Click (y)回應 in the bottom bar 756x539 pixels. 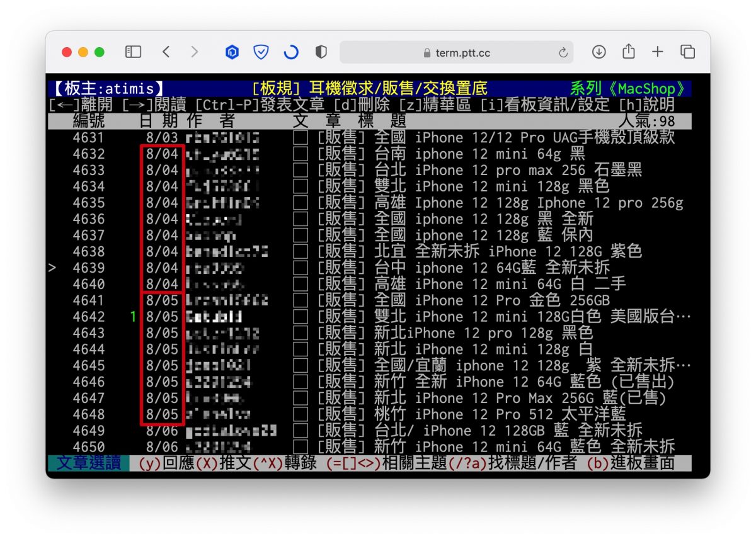166,463
